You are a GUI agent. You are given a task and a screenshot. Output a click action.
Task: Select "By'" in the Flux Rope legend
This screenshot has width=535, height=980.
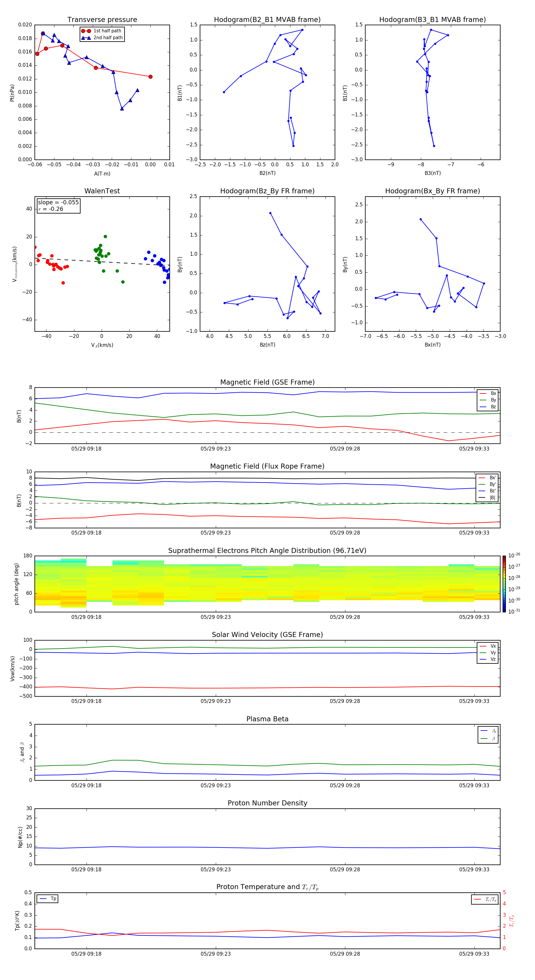(487, 484)
